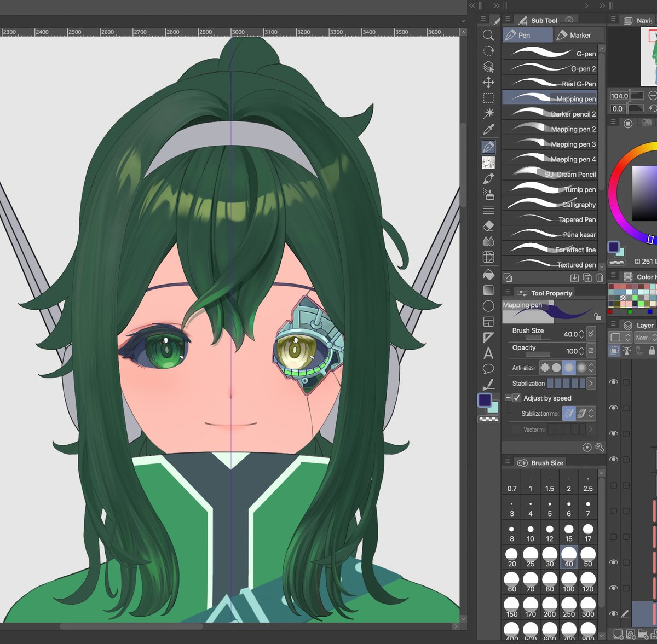The width and height of the screenshot is (657, 644).
Task: Click the Opacity slider bar
Action: point(538,355)
